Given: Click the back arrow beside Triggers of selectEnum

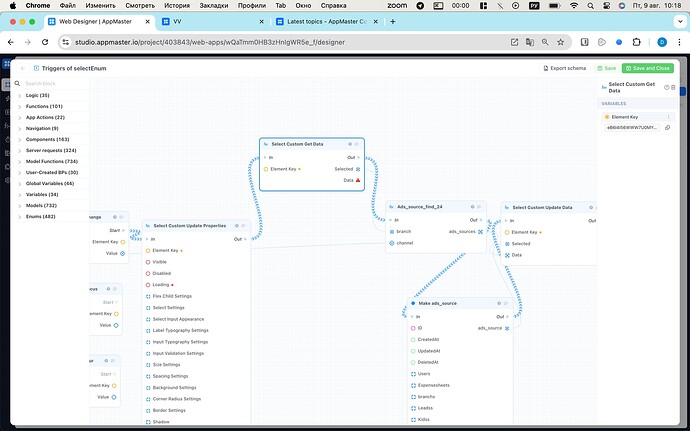Looking at the screenshot, I should pos(23,68).
